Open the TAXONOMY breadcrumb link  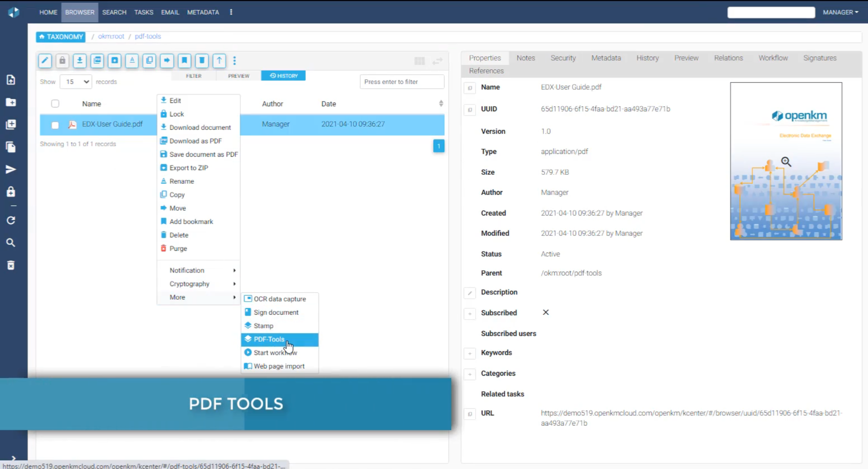tap(61, 37)
